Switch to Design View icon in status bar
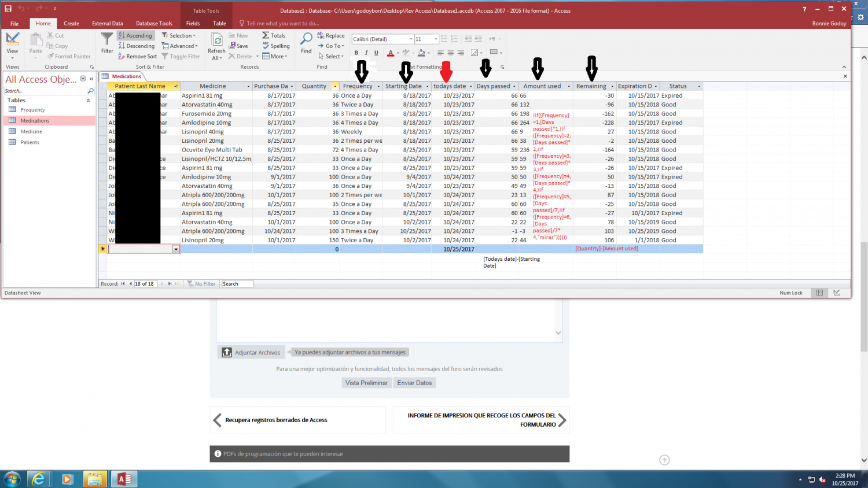868x488 pixels. tap(837, 293)
